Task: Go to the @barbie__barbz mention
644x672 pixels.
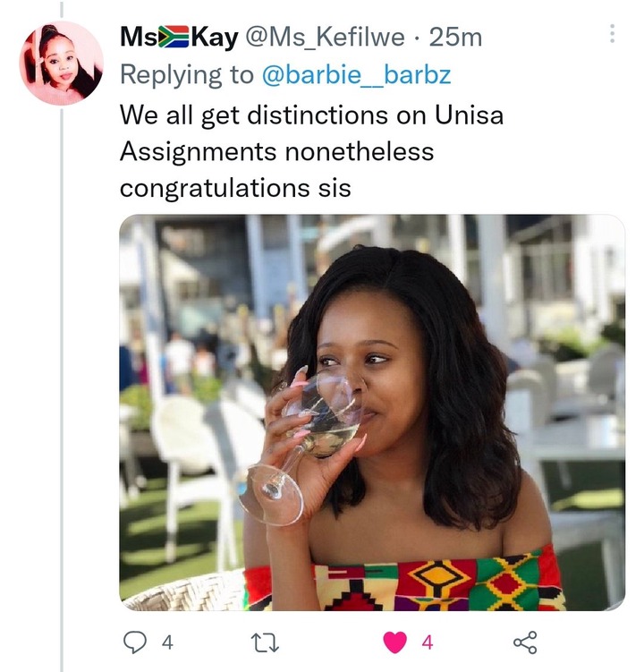Action: point(356,74)
